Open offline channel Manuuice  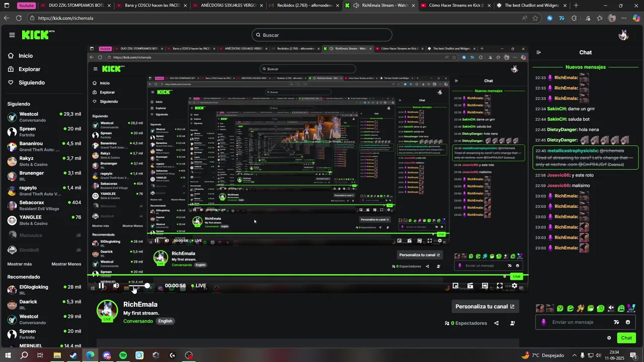(x=44, y=235)
